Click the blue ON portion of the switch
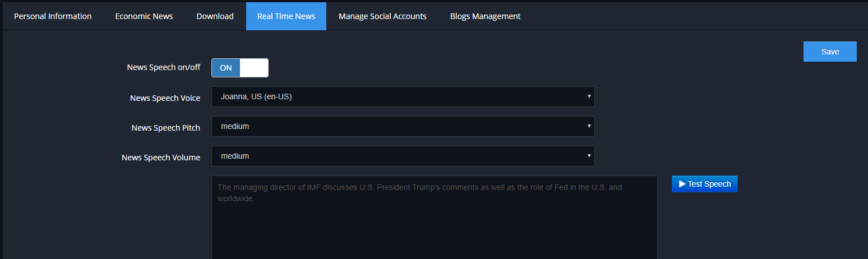868x259 pixels. click(x=226, y=68)
